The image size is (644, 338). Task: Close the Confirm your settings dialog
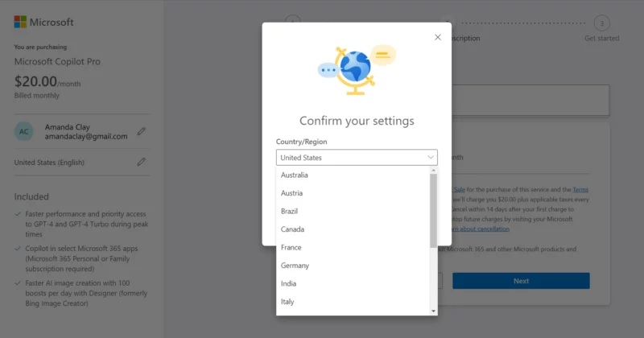437,37
